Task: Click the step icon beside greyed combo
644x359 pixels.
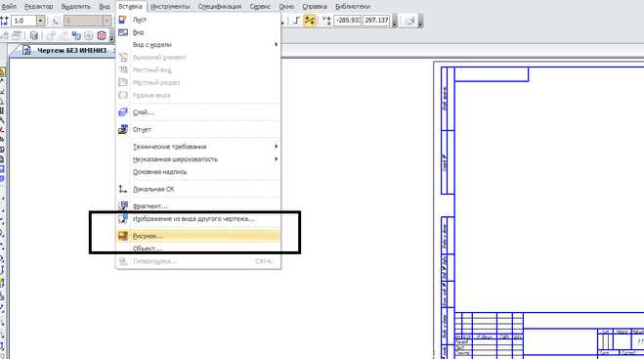Action: pos(56,21)
